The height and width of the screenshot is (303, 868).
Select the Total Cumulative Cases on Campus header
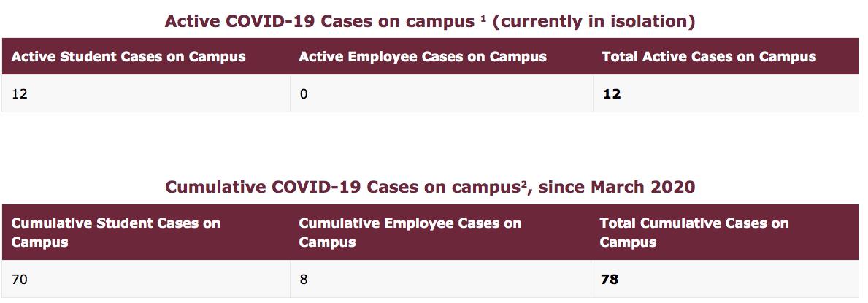coord(695,233)
